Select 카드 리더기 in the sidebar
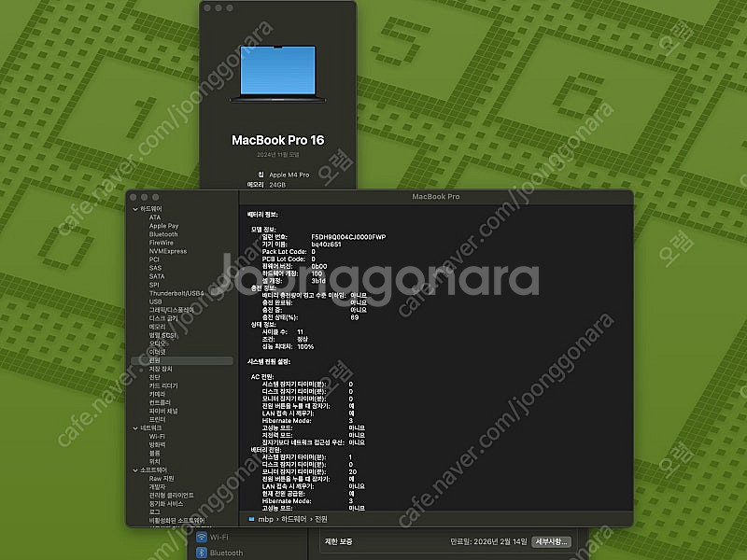The width and height of the screenshot is (747, 560). click(162, 386)
